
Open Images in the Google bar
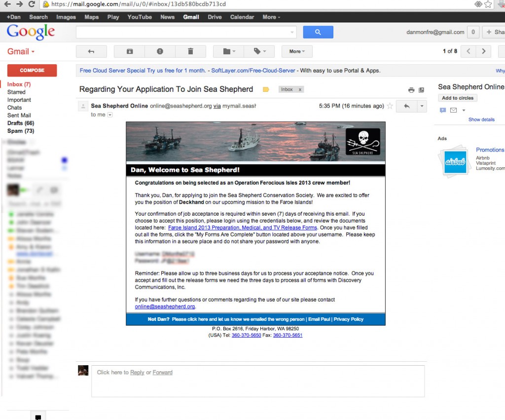click(66, 17)
